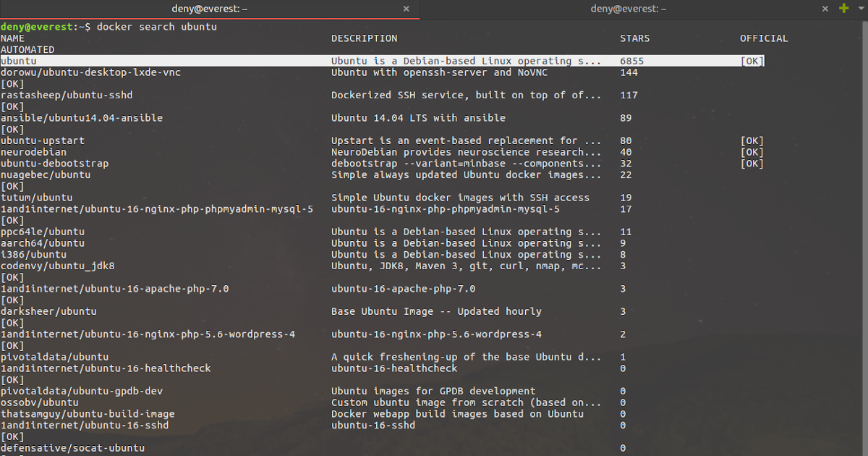Close the first deny@everest terminal tab

pos(406,9)
